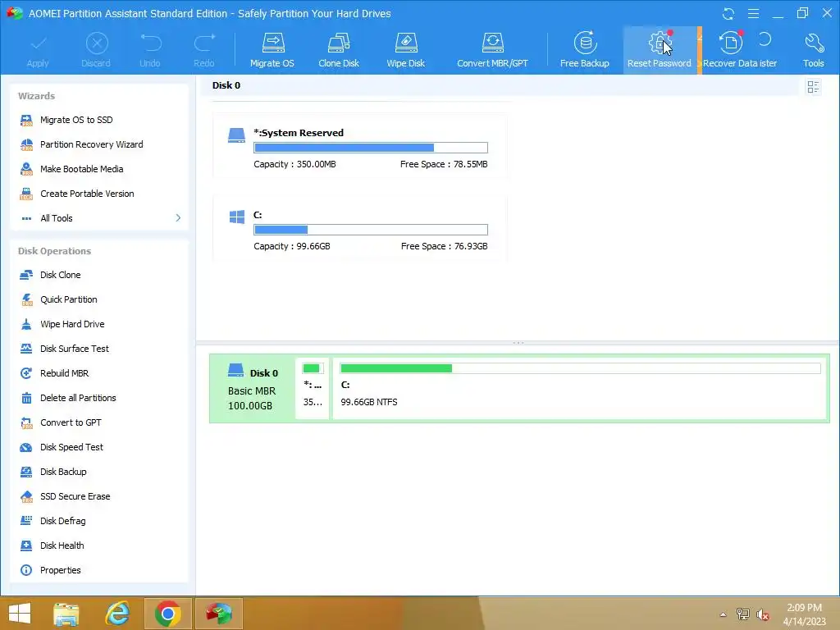Launch Clone Disk from the toolbar

tap(339, 50)
